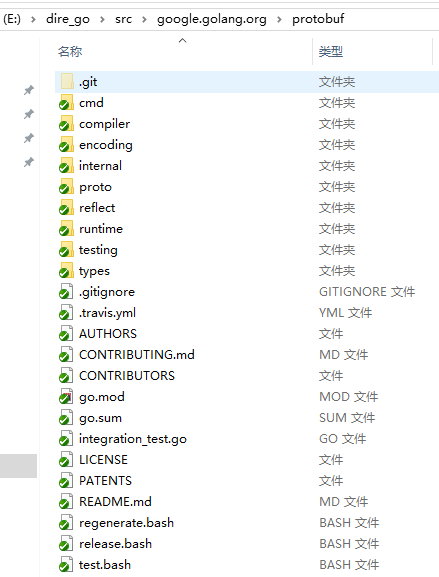The width and height of the screenshot is (439, 577).
Task: Navigate to dire_go in address bar
Action: click(68, 19)
